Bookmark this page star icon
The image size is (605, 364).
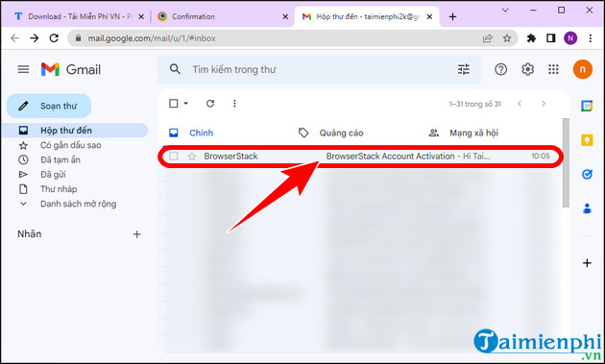pos(507,38)
